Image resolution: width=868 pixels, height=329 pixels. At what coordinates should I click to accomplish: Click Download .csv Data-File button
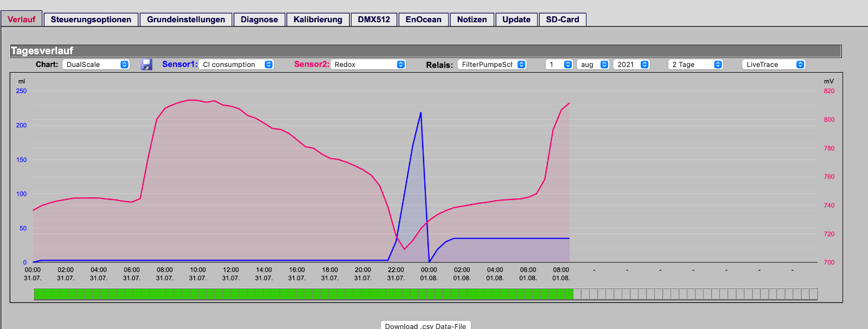click(425, 325)
